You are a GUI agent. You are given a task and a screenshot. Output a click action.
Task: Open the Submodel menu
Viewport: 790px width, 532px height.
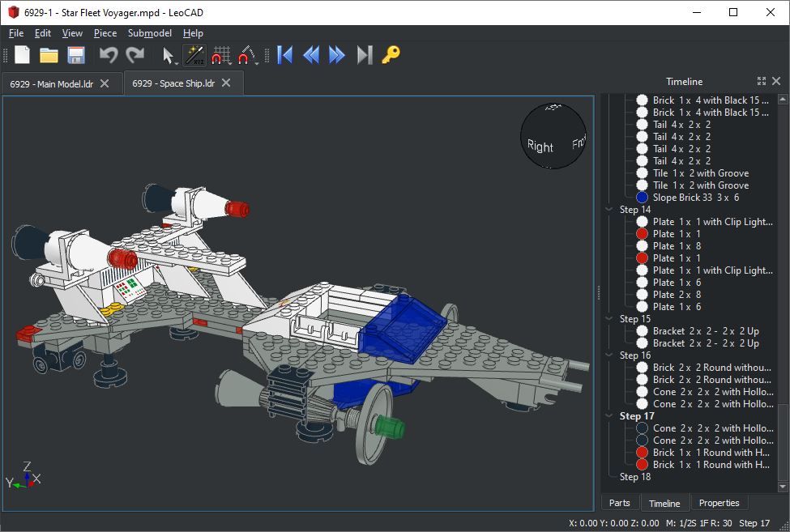tap(149, 33)
